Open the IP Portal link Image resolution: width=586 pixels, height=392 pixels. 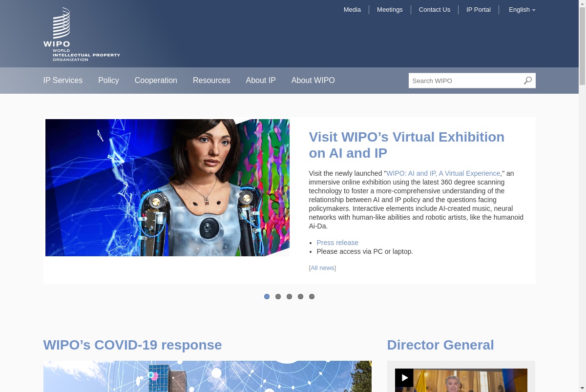[479, 10]
